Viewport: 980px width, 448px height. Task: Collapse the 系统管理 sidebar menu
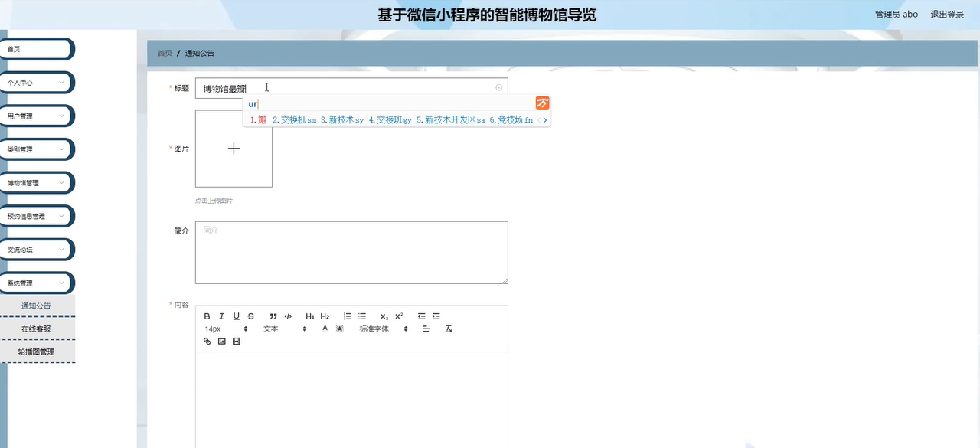37,283
